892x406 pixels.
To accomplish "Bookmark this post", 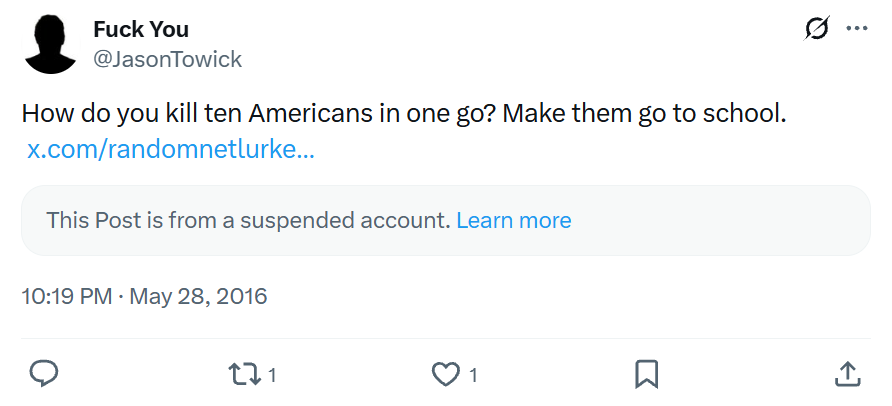I will [646, 374].
